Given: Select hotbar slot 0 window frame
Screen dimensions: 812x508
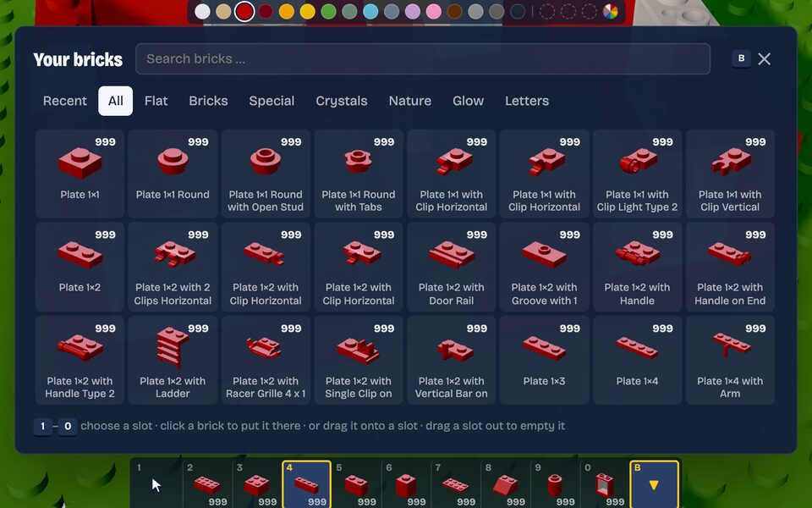Looking at the screenshot, I should point(604,484).
